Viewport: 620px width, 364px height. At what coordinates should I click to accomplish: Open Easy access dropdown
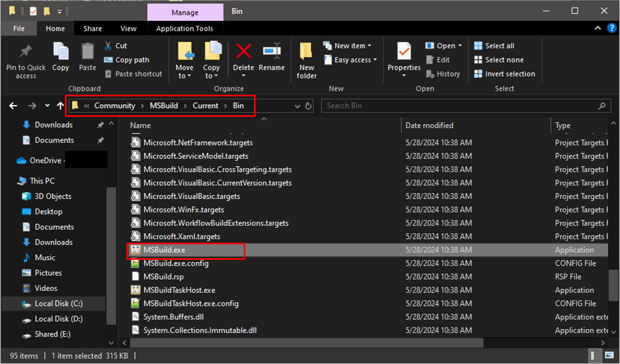point(350,60)
